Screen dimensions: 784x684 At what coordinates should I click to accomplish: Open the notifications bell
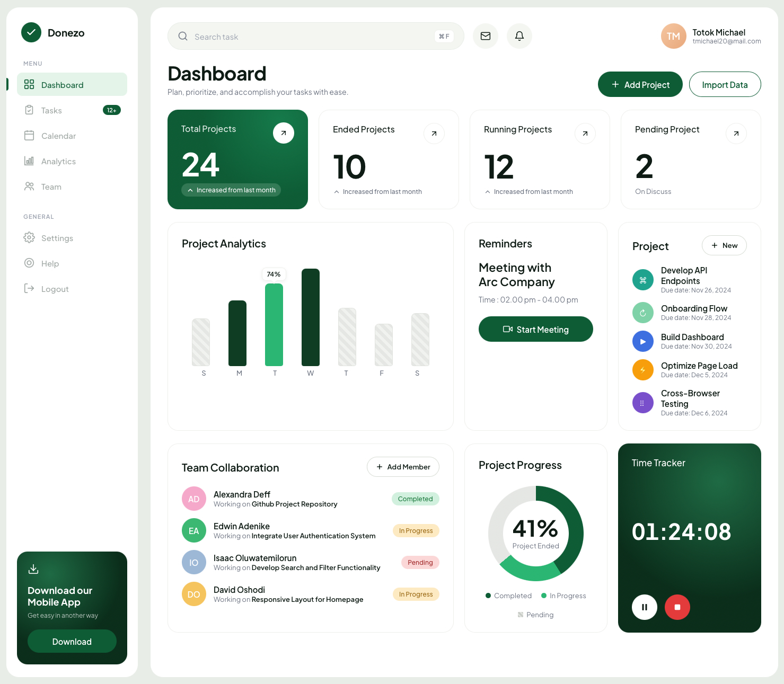click(x=519, y=36)
